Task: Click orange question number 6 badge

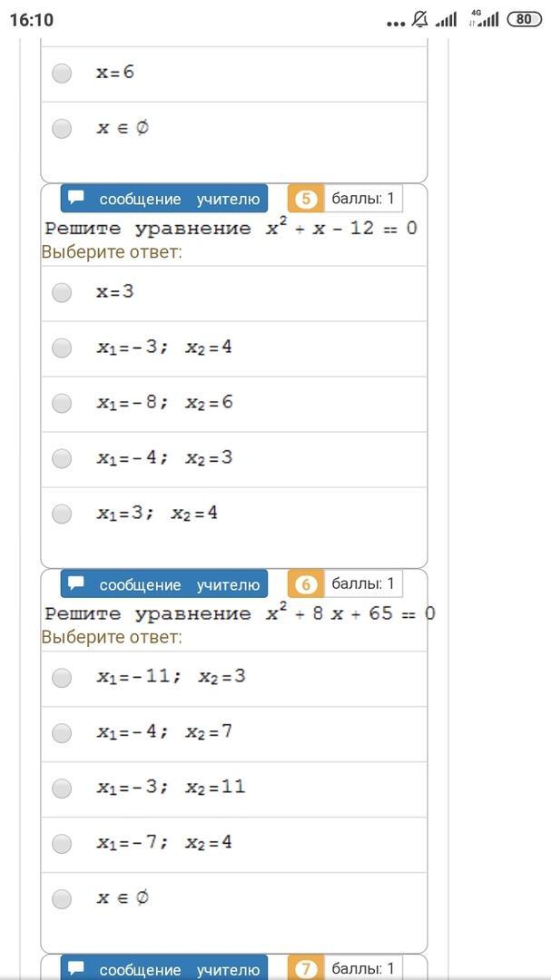Action: pos(306,584)
